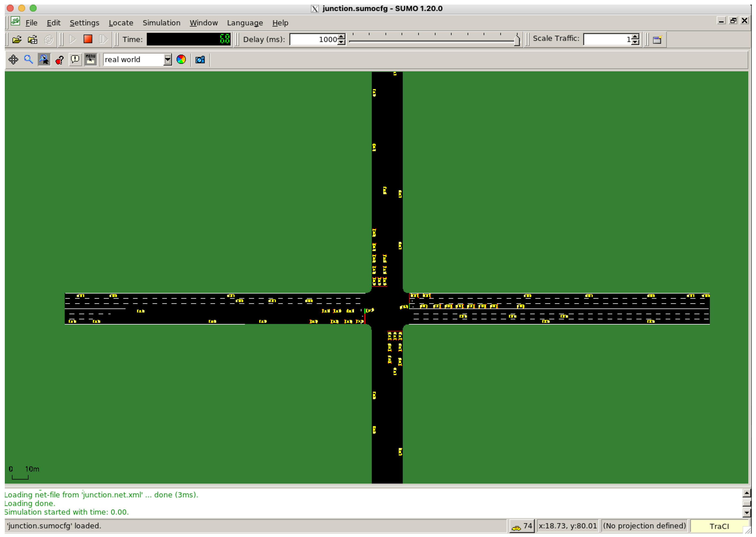Toggle right-click menu mode button
Image resolution: width=756 pixels, height=537 pixels.
click(x=90, y=60)
